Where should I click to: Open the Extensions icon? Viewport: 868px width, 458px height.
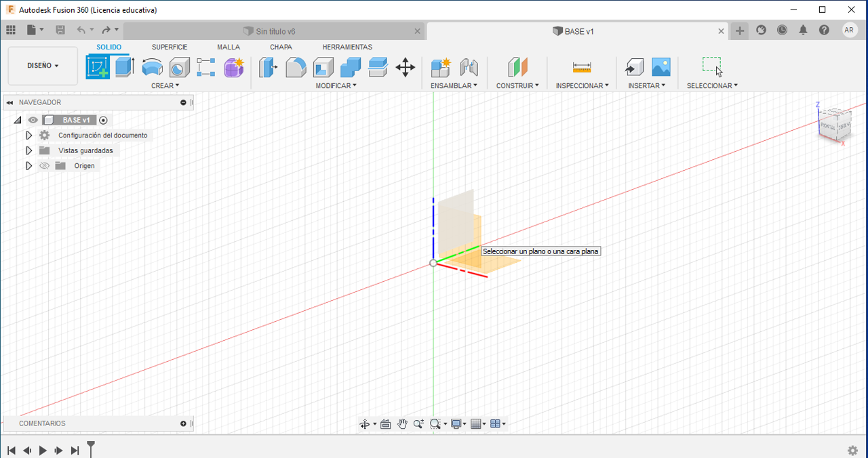pos(761,30)
